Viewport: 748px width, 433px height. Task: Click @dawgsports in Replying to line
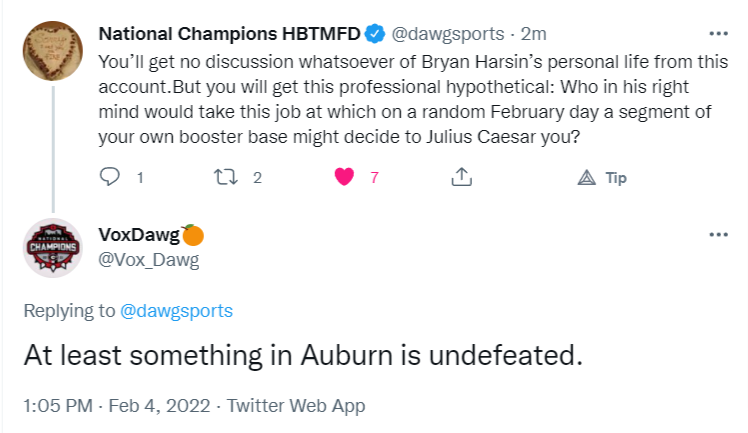176,311
